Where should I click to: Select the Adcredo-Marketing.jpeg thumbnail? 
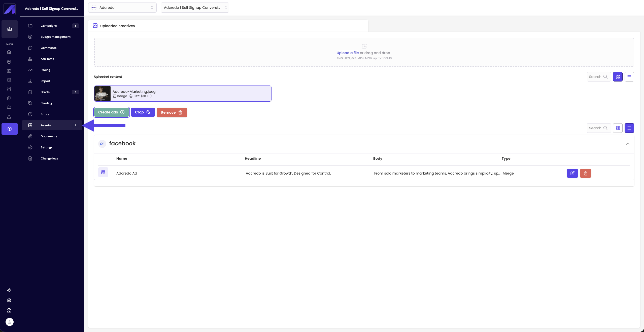(x=103, y=94)
